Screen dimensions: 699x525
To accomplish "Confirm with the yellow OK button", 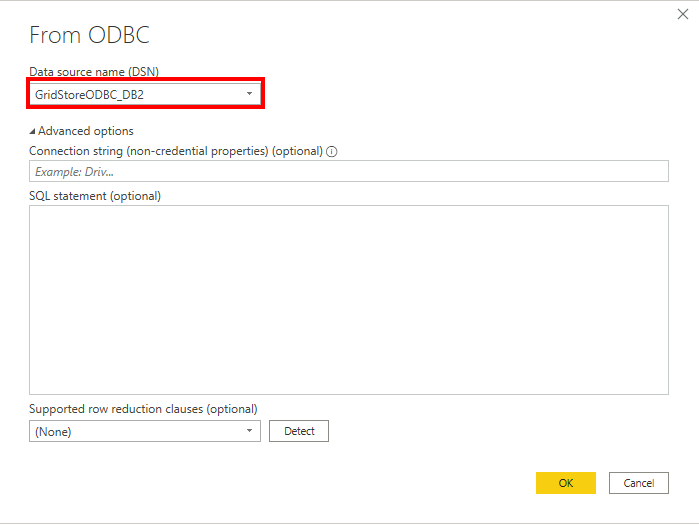I will click(565, 483).
